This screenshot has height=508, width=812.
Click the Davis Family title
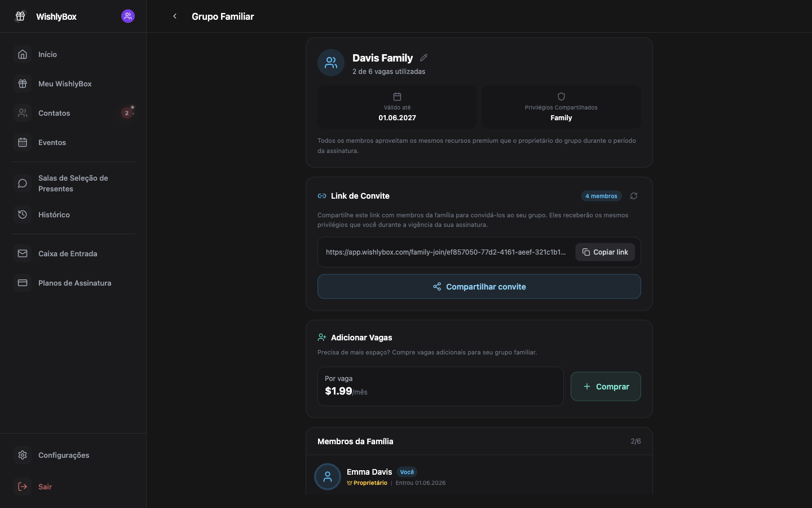click(x=382, y=58)
